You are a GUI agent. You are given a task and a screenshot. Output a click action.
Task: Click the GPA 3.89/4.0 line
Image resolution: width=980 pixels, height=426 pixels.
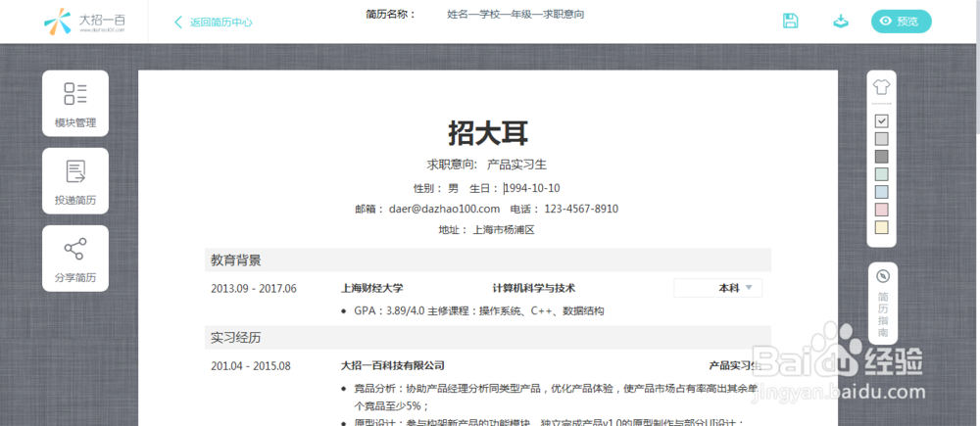click(479, 310)
